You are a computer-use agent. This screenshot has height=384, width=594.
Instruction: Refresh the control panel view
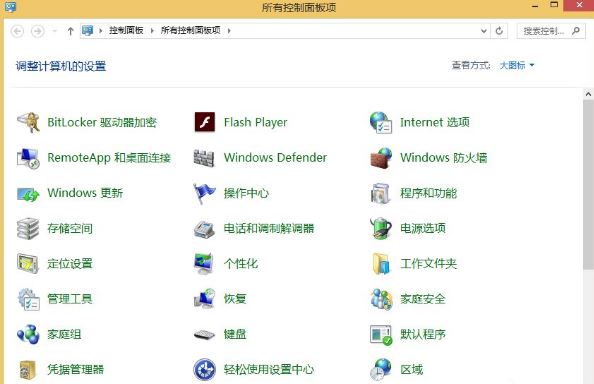(499, 31)
